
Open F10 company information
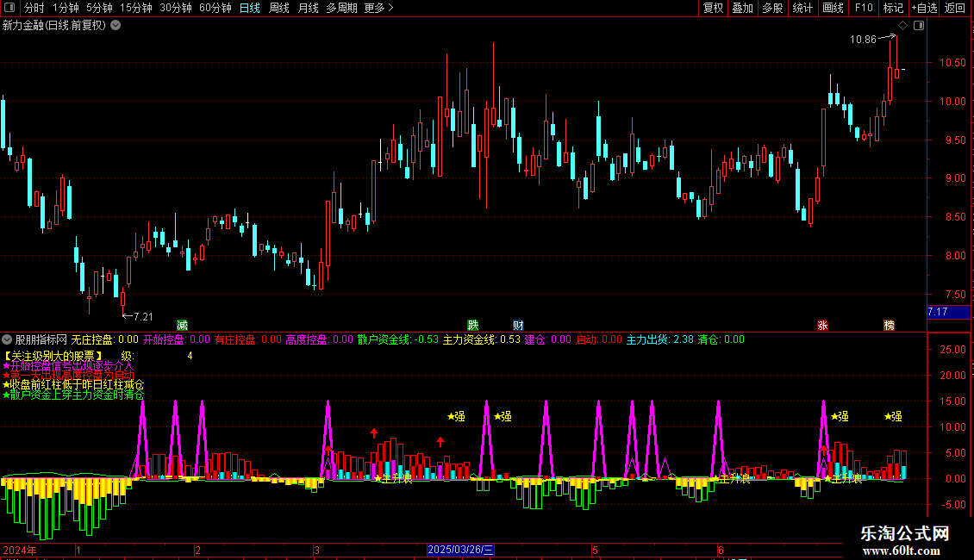pos(864,8)
